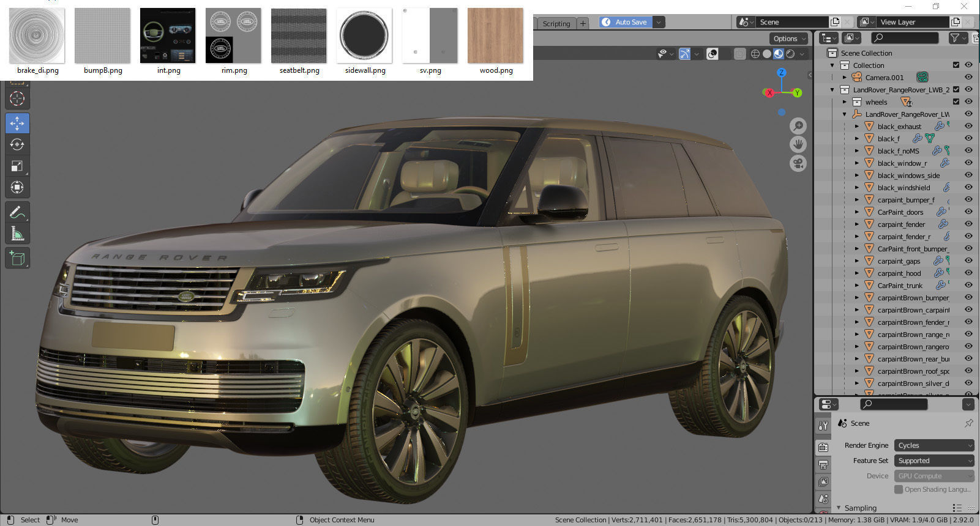The width and height of the screenshot is (980, 526).
Task: Switch to solid viewport shading
Action: [767, 54]
